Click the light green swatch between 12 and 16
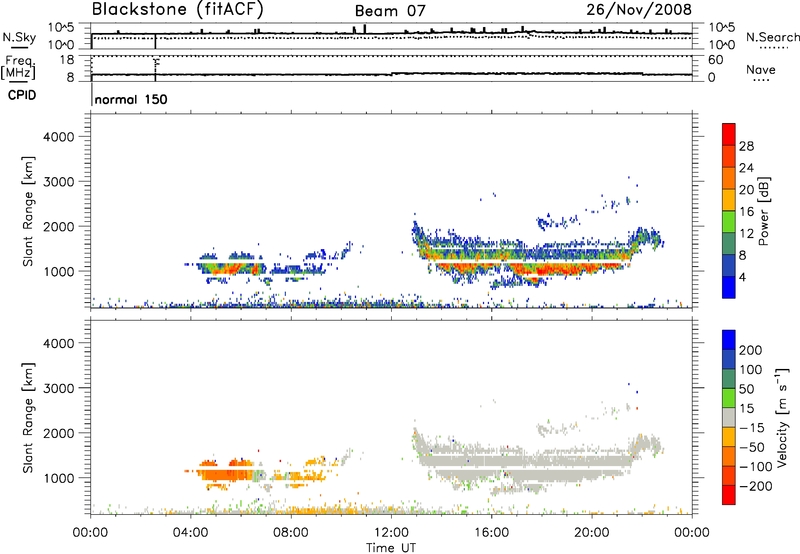 729,222
